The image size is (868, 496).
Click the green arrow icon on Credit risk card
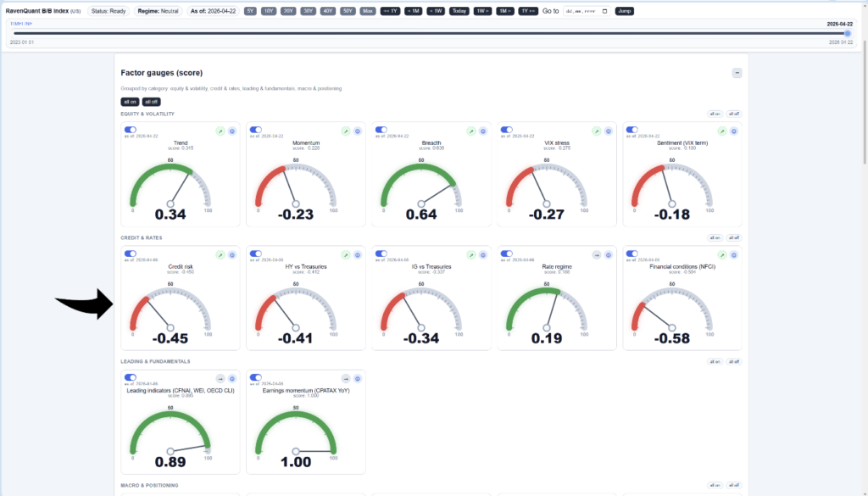(x=220, y=254)
